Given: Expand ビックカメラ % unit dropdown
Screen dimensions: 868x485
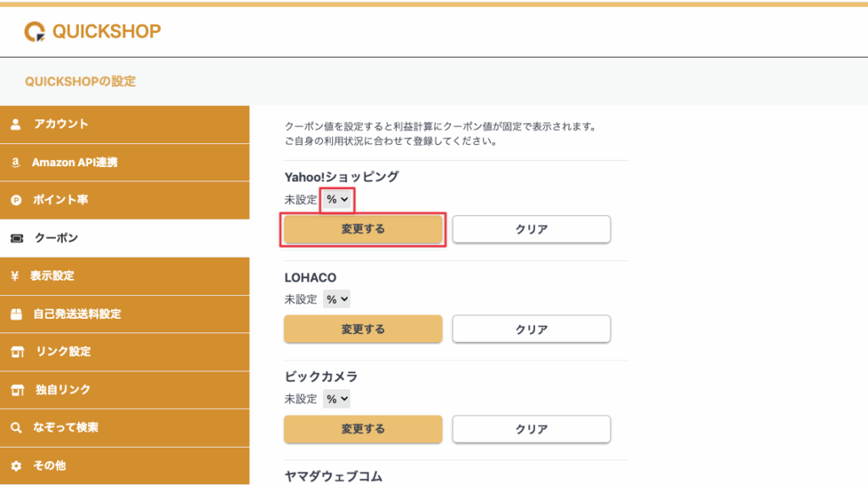Looking at the screenshot, I should 337,399.
